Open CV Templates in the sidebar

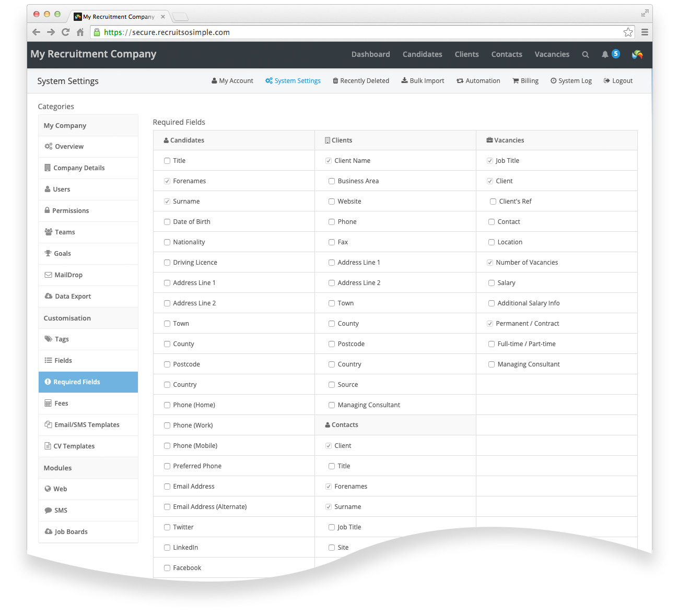[x=88, y=446]
